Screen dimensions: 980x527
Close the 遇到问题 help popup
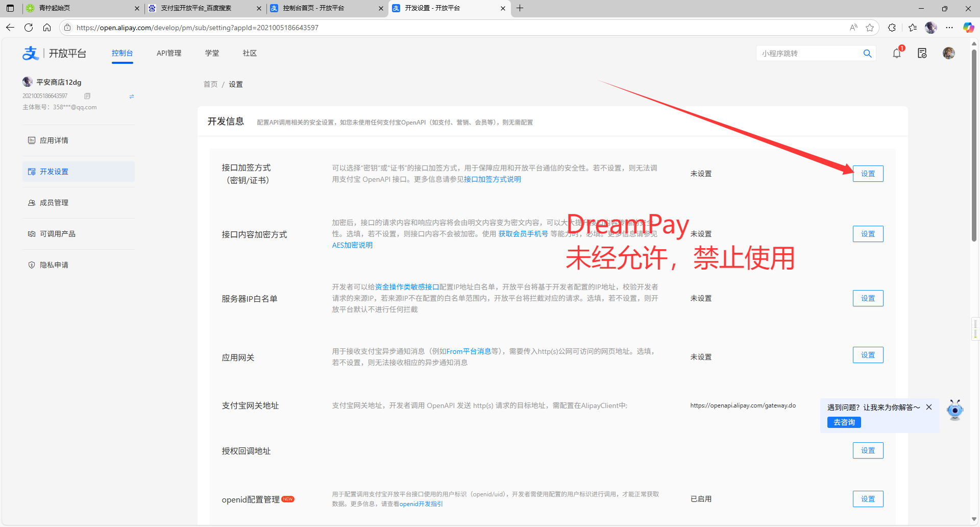tap(929, 407)
